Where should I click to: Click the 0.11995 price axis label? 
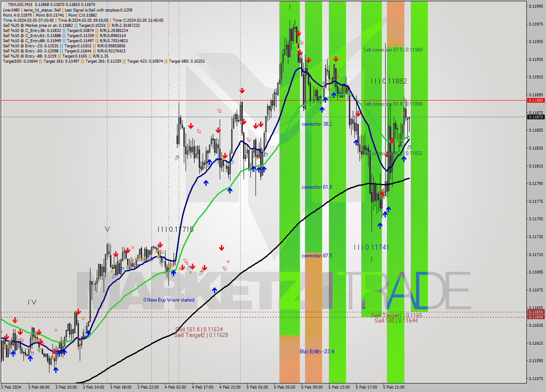tap(536, 6)
